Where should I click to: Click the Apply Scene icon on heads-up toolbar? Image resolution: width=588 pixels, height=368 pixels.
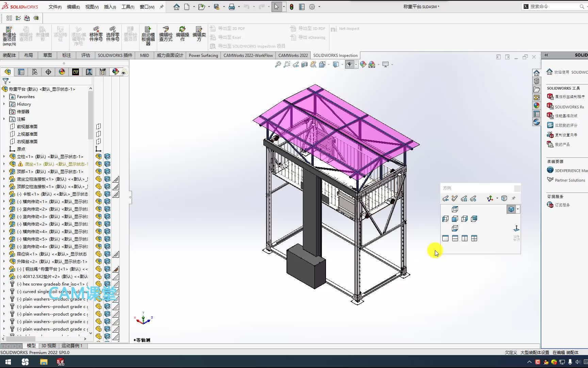[371, 65]
